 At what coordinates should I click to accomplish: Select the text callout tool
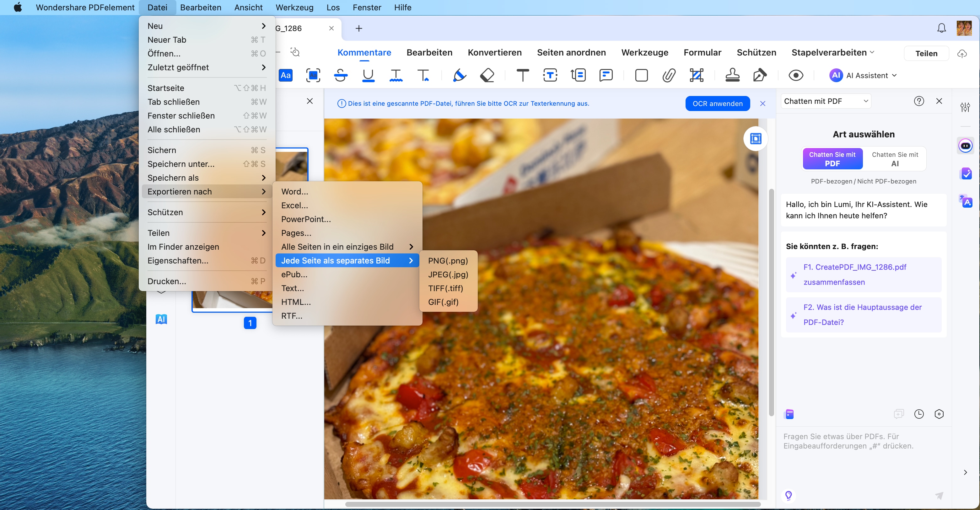coord(578,75)
